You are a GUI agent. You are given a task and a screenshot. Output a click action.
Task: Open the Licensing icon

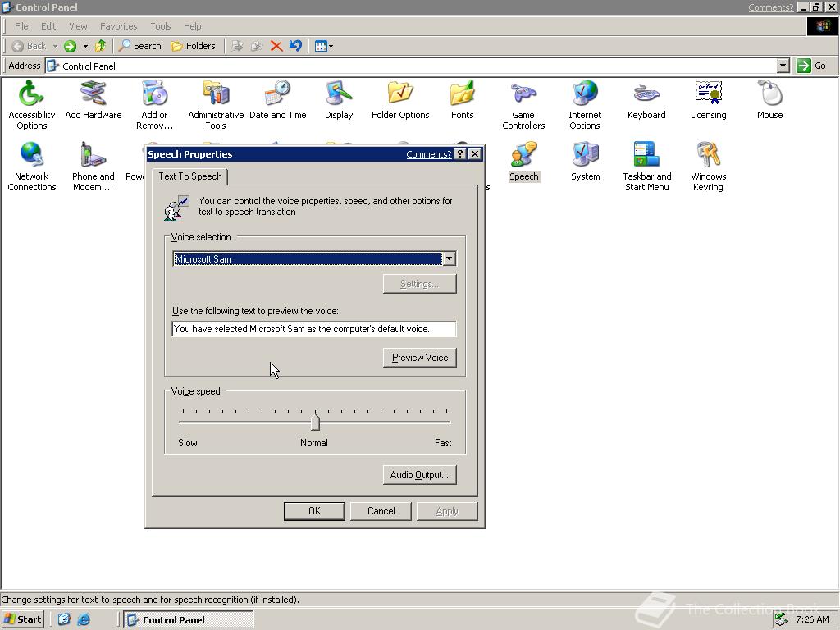(x=708, y=100)
